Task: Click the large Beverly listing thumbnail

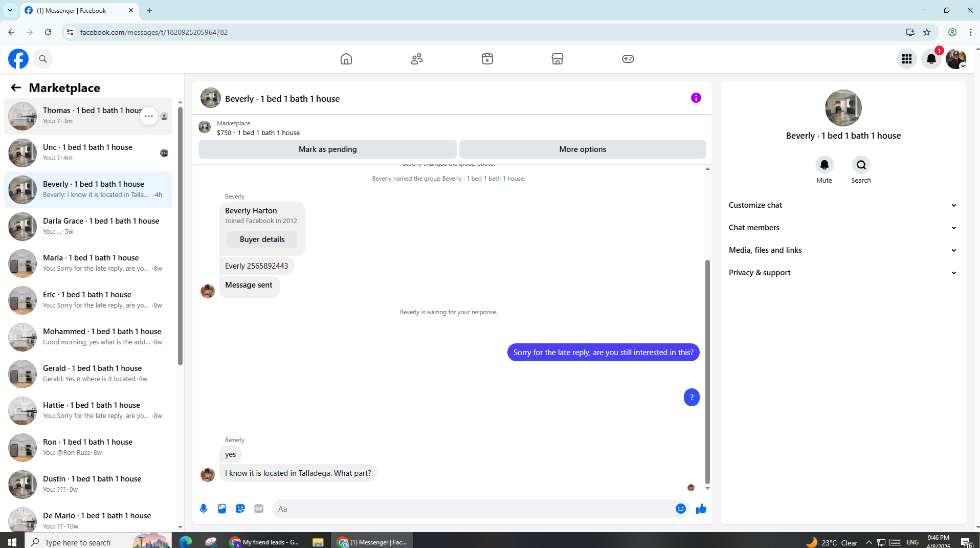Action: click(x=843, y=108)
